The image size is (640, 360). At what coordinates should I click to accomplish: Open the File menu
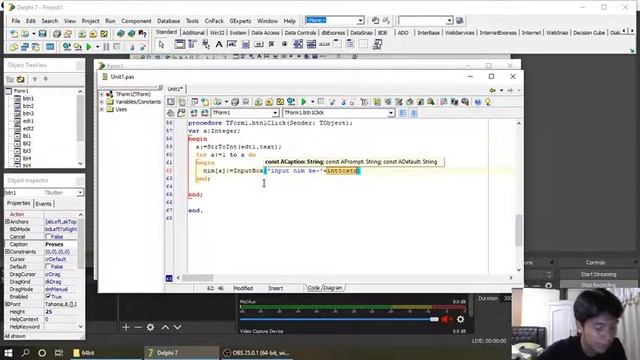16,21
